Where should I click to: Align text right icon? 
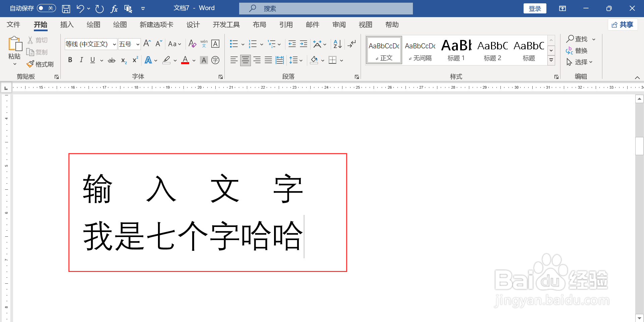pyautogui.click(x=257, y=60)
